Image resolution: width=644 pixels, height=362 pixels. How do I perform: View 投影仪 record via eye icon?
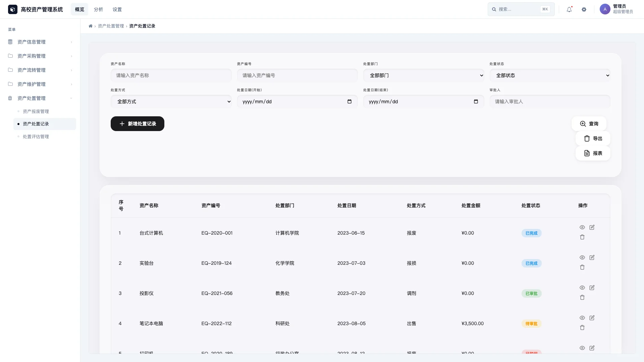(x=582, y=288)
